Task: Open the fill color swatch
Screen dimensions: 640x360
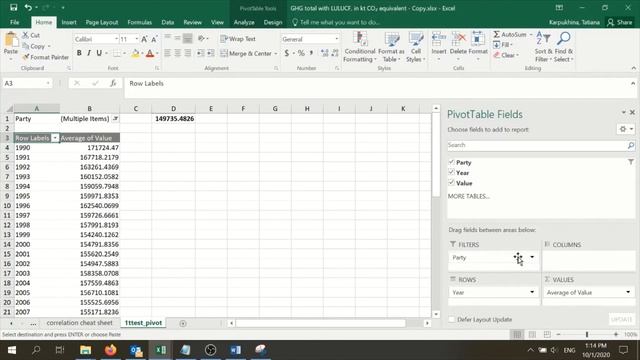Action: coord(135,53)
